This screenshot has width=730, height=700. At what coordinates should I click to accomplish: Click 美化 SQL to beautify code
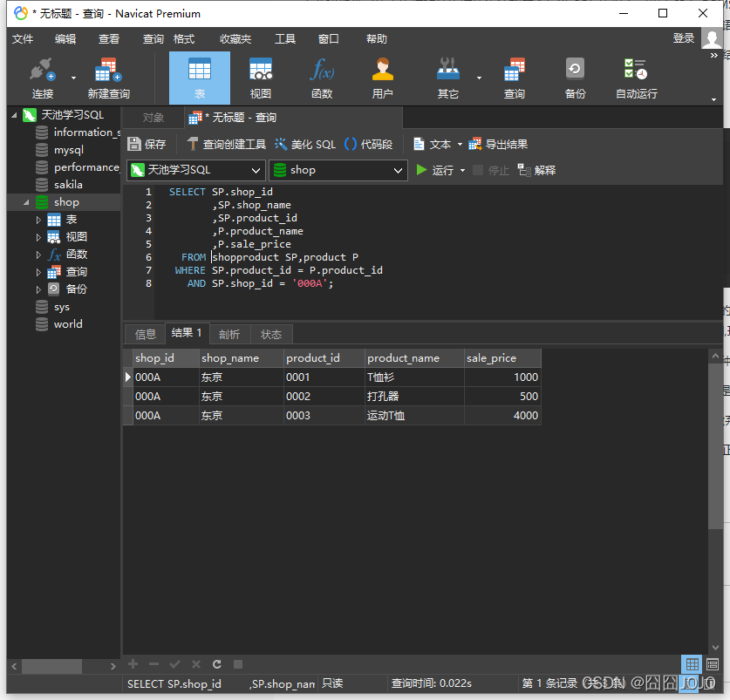coord(305,145)
